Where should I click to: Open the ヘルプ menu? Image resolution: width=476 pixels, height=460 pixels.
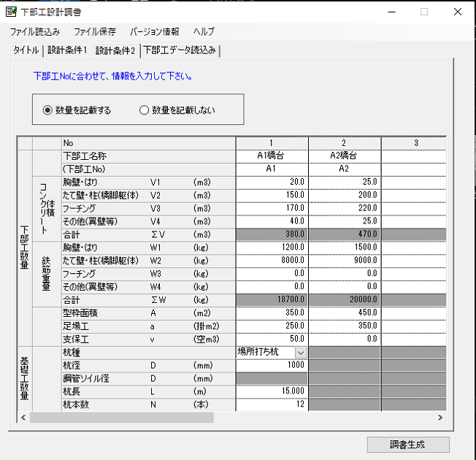[204, 31]
